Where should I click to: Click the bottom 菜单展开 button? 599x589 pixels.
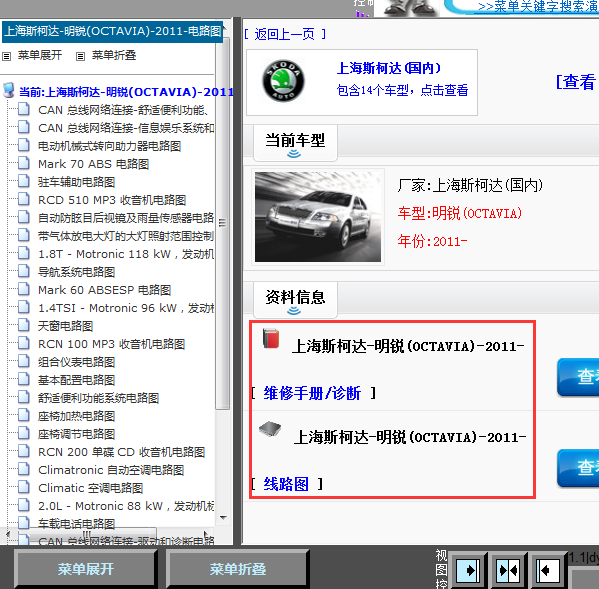[86, 569]
